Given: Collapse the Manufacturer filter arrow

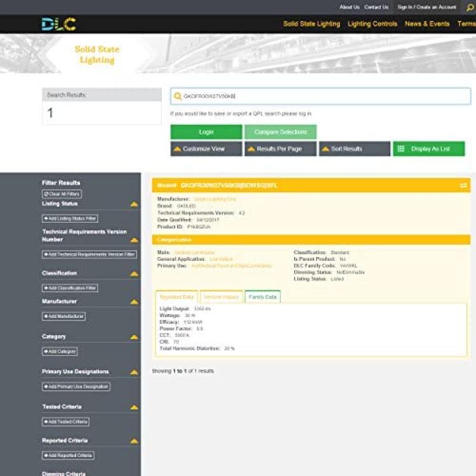Looking at the screenshot, I should tap(134, 301).
